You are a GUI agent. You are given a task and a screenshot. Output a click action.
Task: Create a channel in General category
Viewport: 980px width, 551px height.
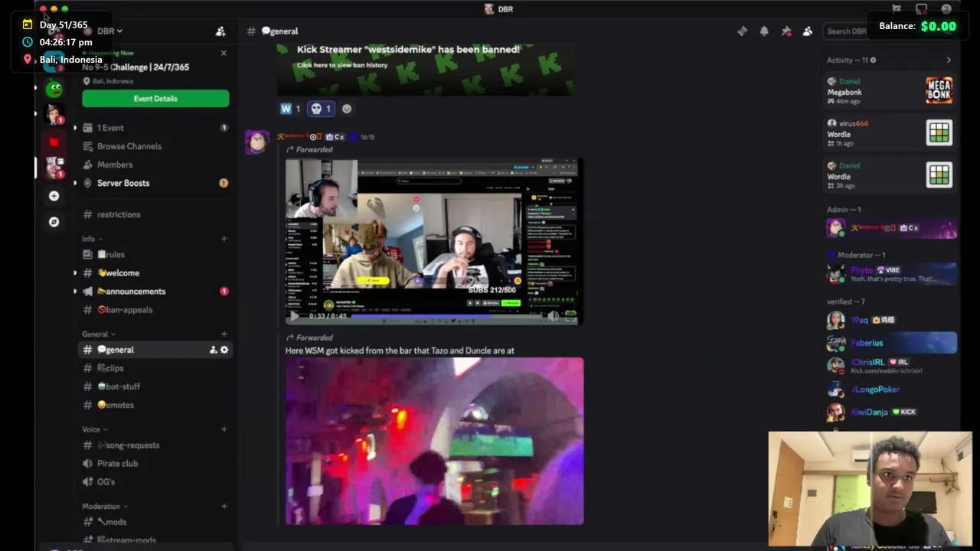point(224,334)
